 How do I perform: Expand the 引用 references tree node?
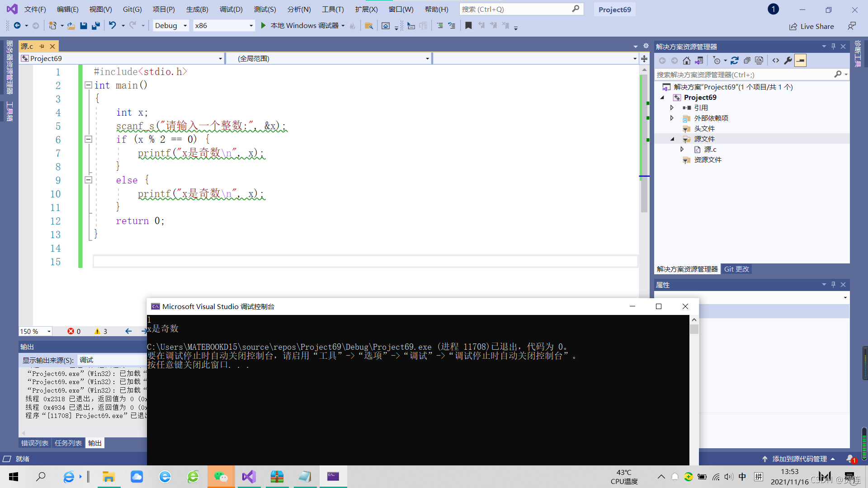pos(672,108)
